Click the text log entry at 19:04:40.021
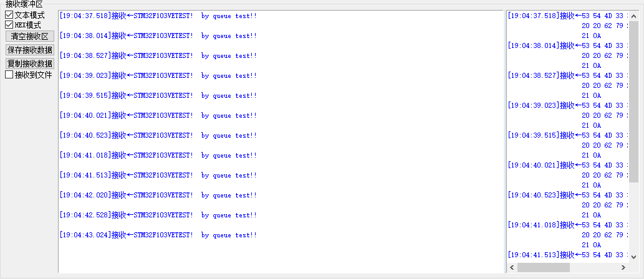 coord(158,116)
